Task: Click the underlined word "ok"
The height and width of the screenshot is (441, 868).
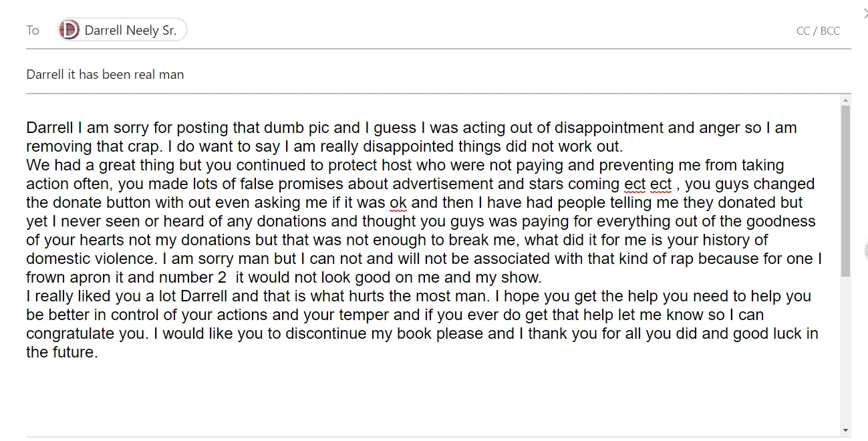Action: click(x=398, y=202)
